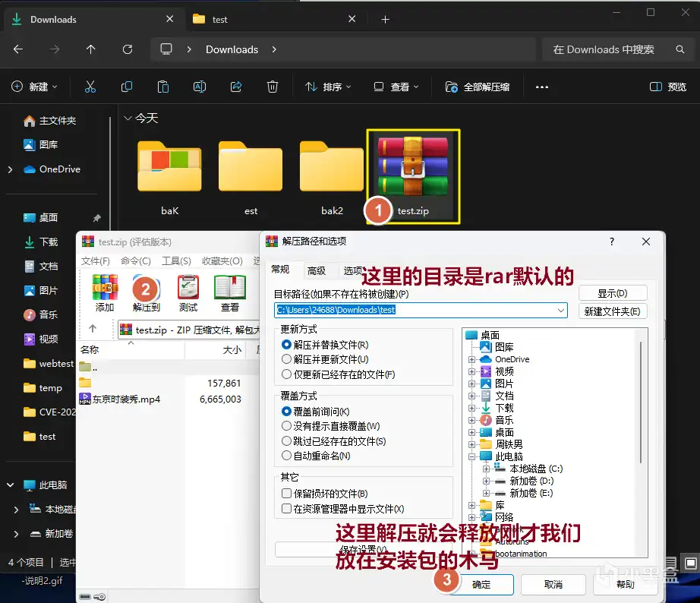Select the 自动重命名 overwrite option

coord(287,456)
